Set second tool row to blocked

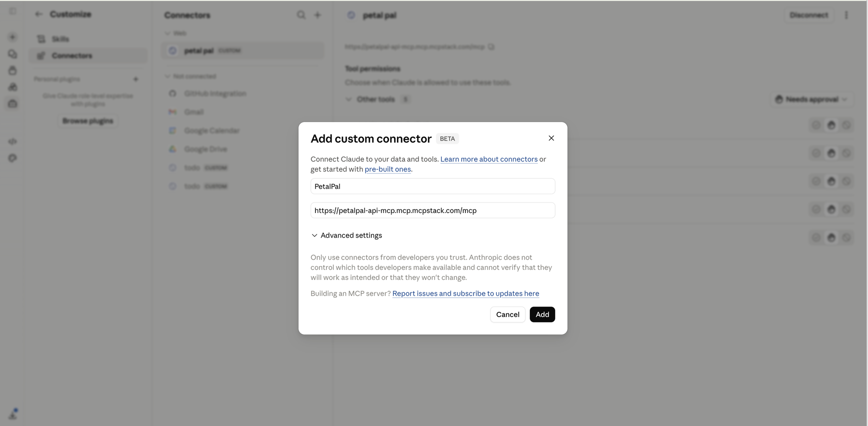(x=847, y=153)
